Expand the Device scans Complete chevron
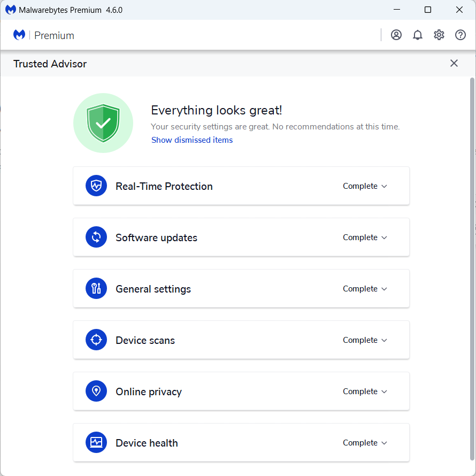476x476 pixels. pyautogui.click(x=384, y=340)
